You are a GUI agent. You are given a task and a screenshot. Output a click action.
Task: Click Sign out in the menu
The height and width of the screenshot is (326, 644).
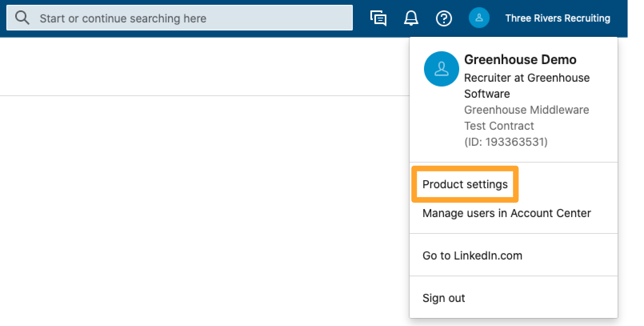pos(444,298)
